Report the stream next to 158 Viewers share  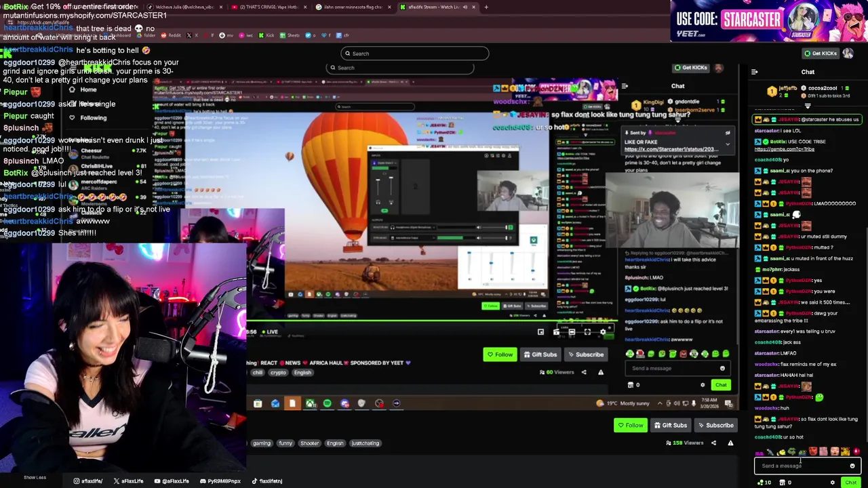tap(730, 443)
